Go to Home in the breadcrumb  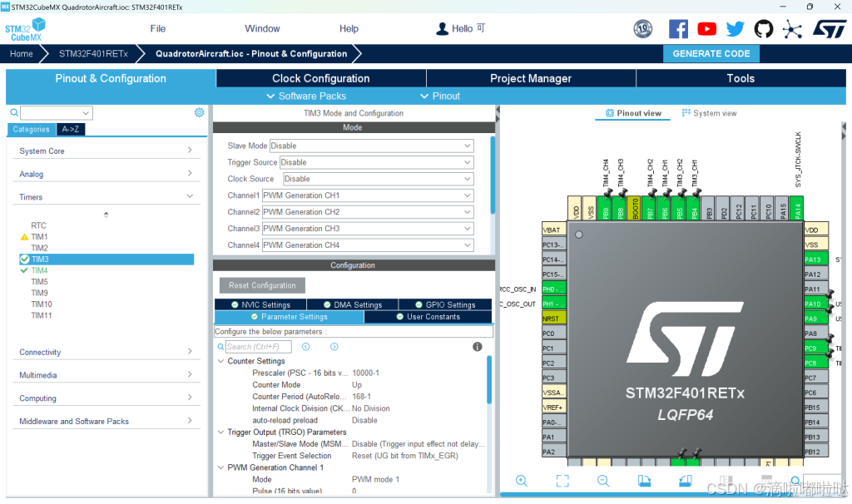tap(21, 54)
